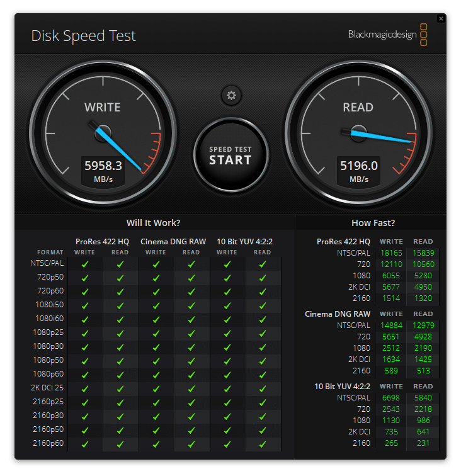Click 2160p30 Cinema DNG RAW write checkmark
Screen dimensions: 461x476
(156, 417)
